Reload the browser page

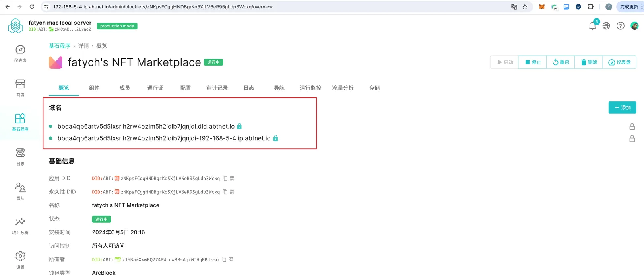pyautogui.click(x=32, y=7)
